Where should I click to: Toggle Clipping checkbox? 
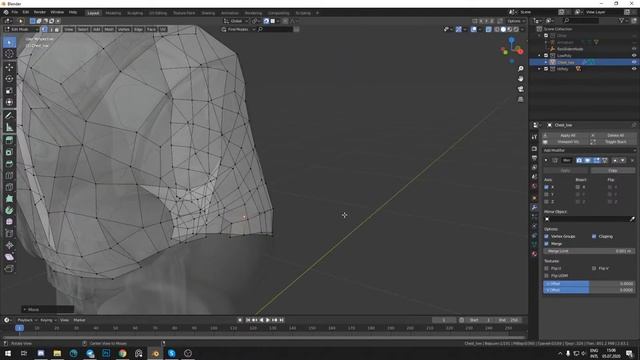pyautogui.click(x=594, y=236)
